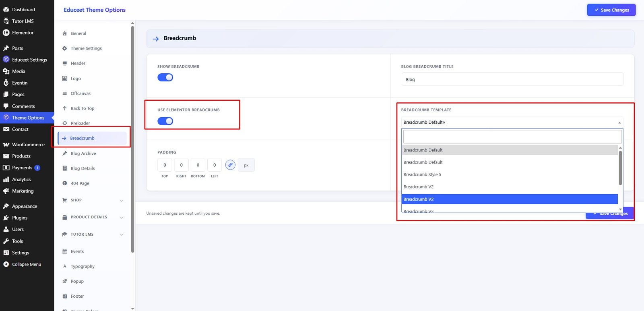Click the padding link-values icon
Image resolution: width=644 pixels, height=311 pixels.
[230, 165]
